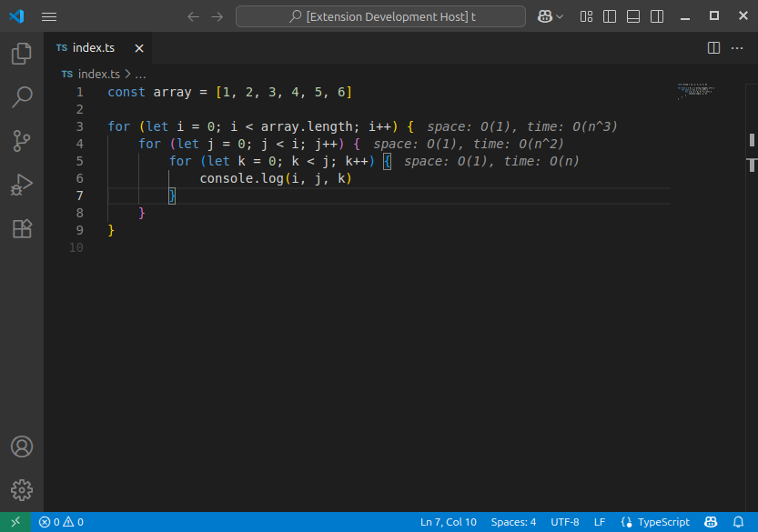Click the VS Code logo icon

(17, 16)
